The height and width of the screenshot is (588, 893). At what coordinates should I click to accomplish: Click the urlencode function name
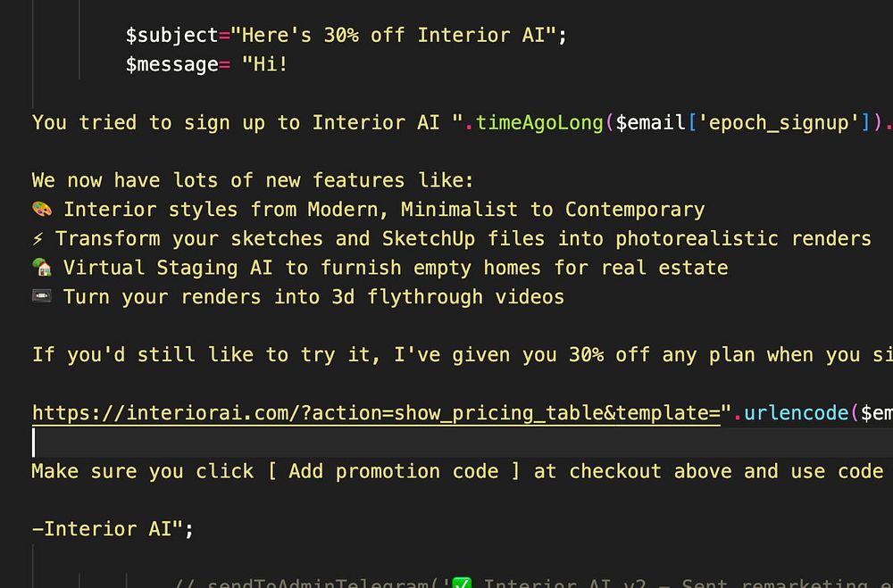(x=797, y=413)
